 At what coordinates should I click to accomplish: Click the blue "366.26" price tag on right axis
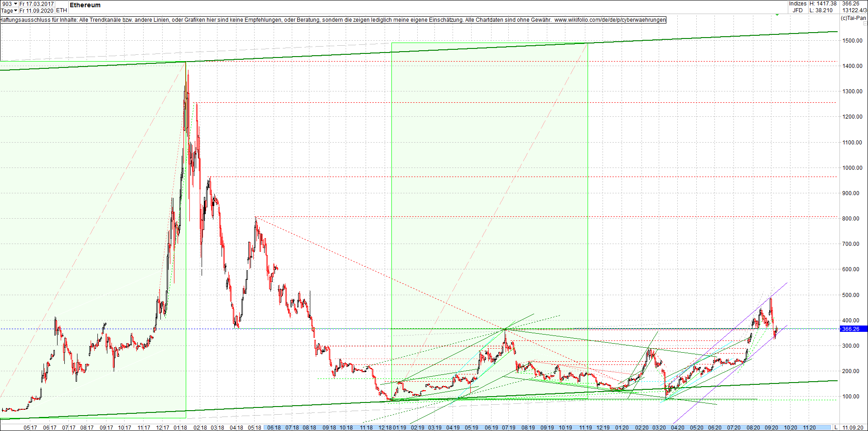point(851,330)
